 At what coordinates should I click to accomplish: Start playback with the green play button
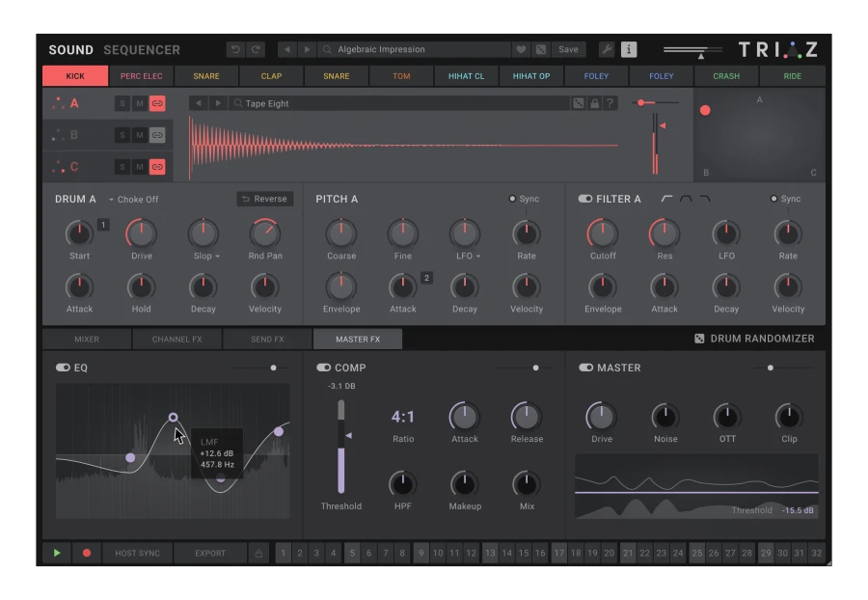pos(57,553)
